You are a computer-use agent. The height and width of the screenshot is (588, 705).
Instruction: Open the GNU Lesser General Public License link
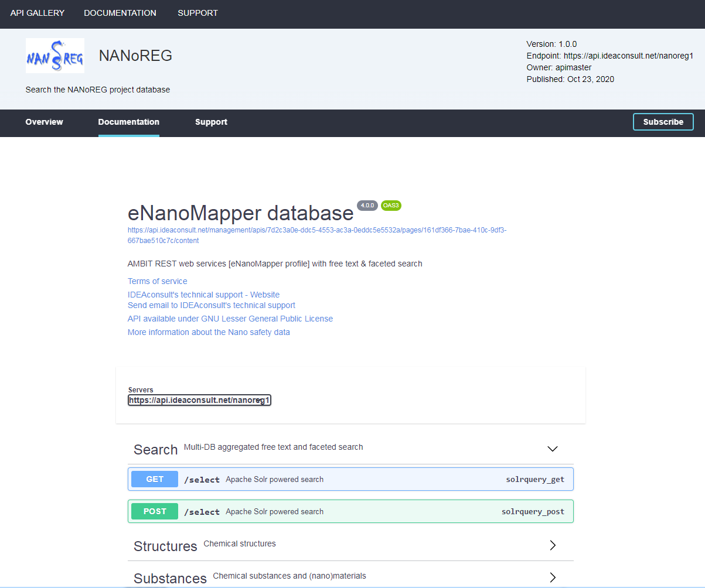click(x=230, y=319)
